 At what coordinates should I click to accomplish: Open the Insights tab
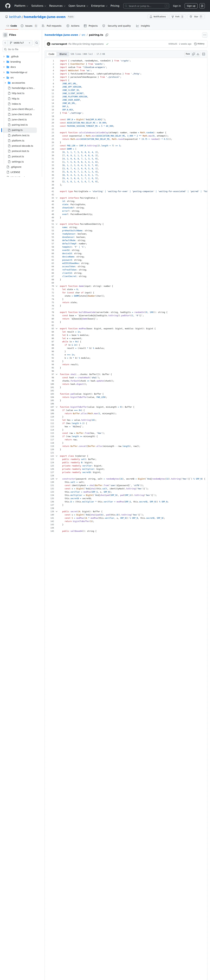coord(143,26)
